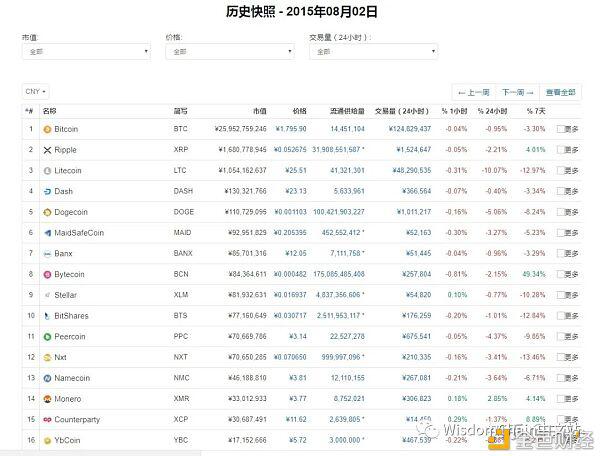
Task: Toggle the checkbox in the Banx row
Action: pyautogui.click(x=560, y=253)
